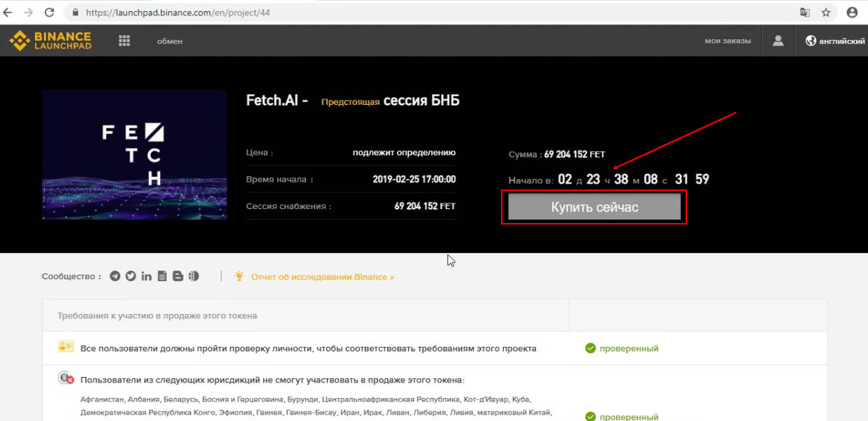This screenshot has width=868, height=421.
Task: Click the restricted jurisdictions globe icon
Action: 66,379
